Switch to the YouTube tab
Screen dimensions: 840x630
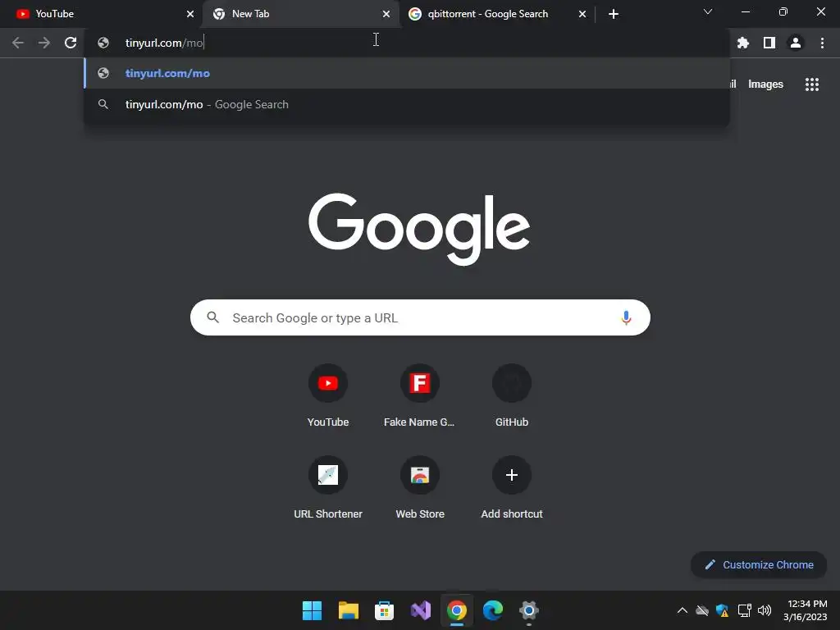point(102,14)
